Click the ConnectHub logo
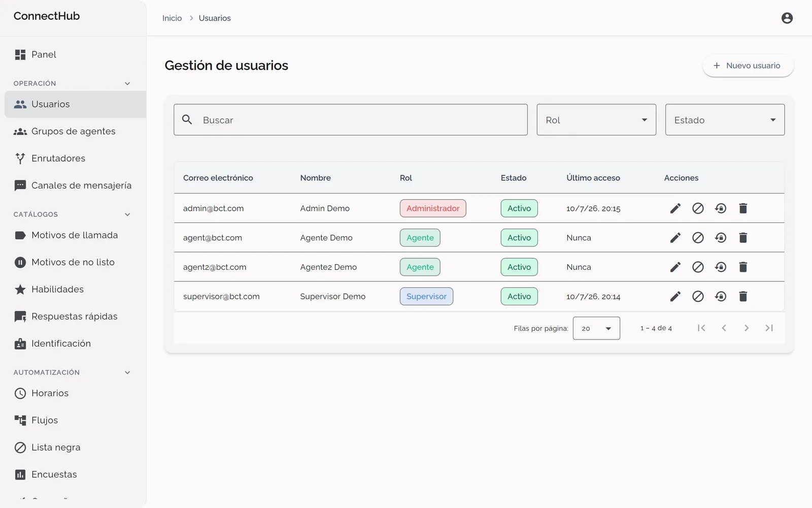 click(47, 16)
